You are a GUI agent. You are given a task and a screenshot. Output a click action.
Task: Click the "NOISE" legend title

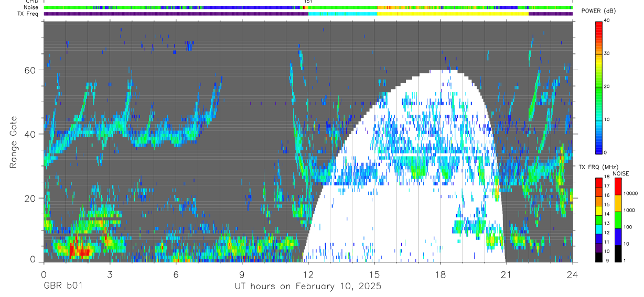click(x=620, y=173)
